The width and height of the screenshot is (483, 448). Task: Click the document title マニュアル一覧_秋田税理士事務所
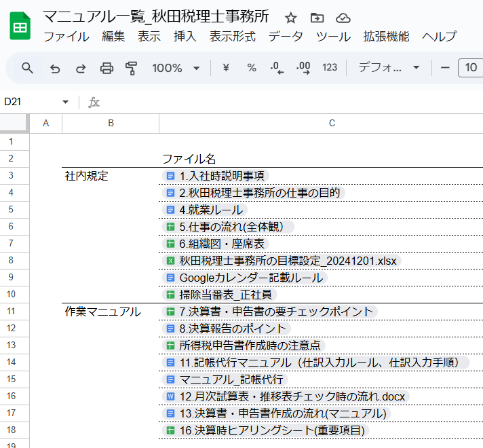[x=156, y=16]
